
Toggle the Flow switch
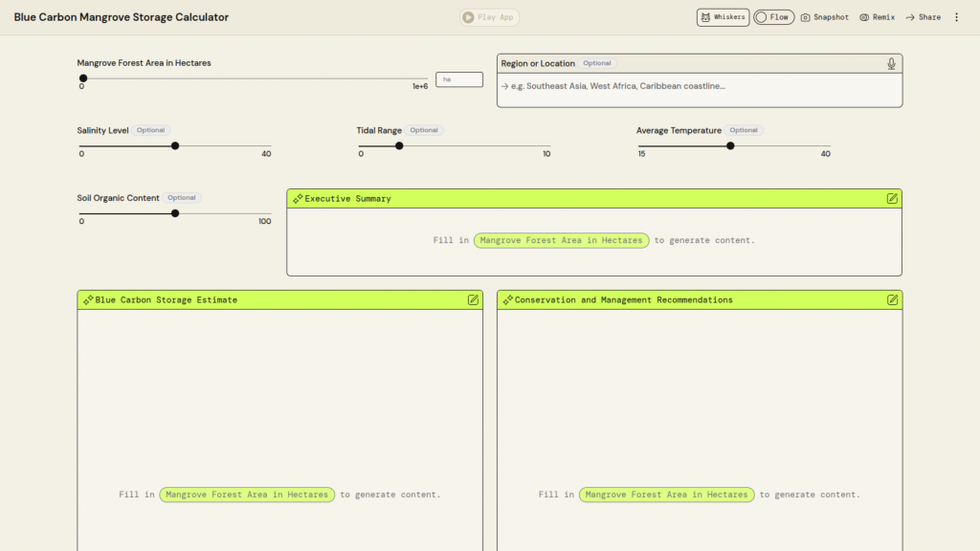(x=773, y=17)
